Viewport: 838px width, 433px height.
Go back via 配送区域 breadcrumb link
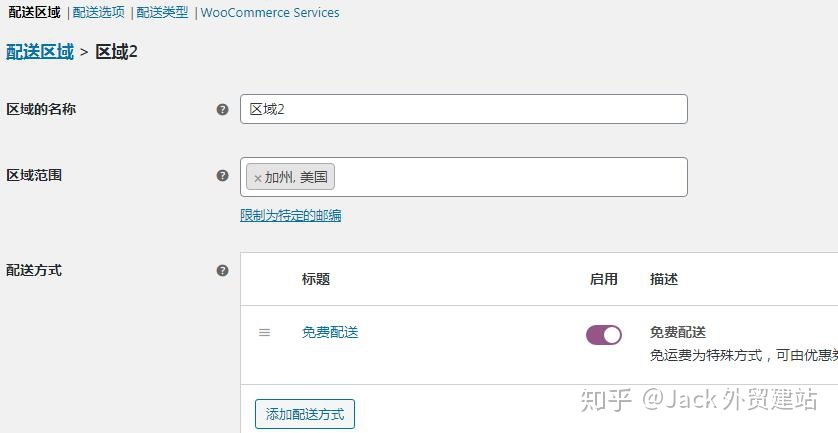point(40,52)
